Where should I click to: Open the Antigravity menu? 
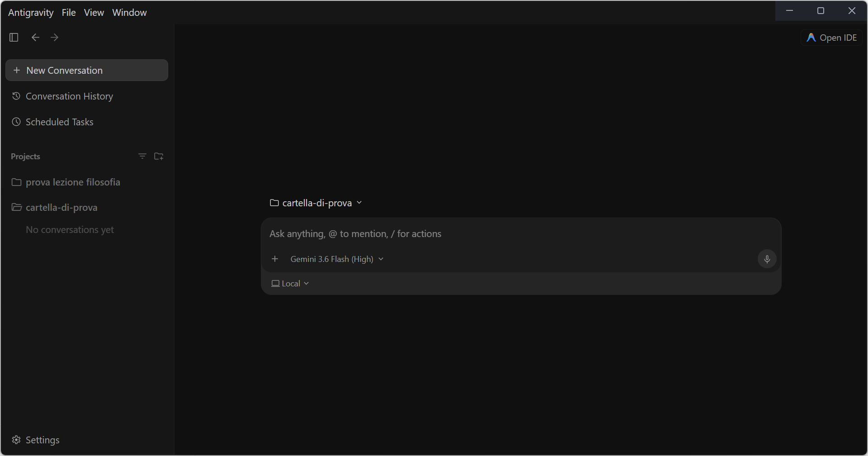pos(31,12)
